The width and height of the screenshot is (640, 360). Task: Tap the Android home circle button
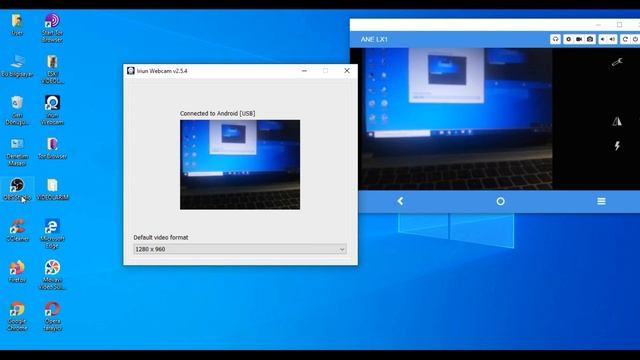[500, 201]
